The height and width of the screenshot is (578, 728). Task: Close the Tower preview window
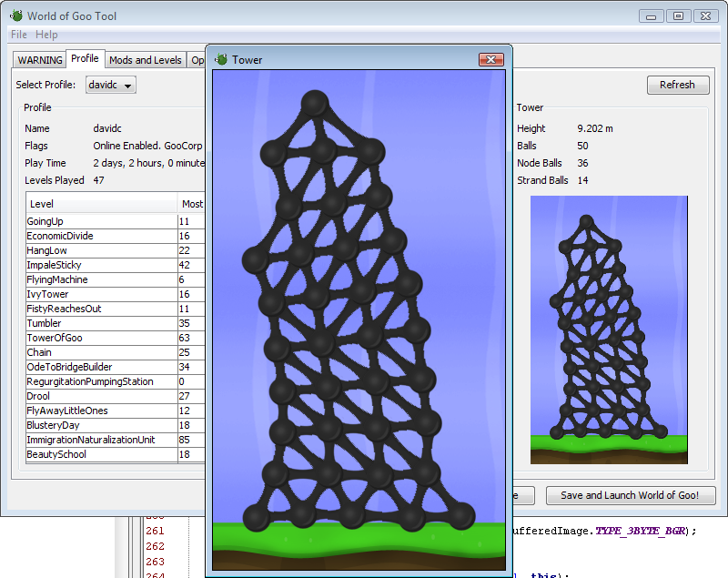(490, 59)
